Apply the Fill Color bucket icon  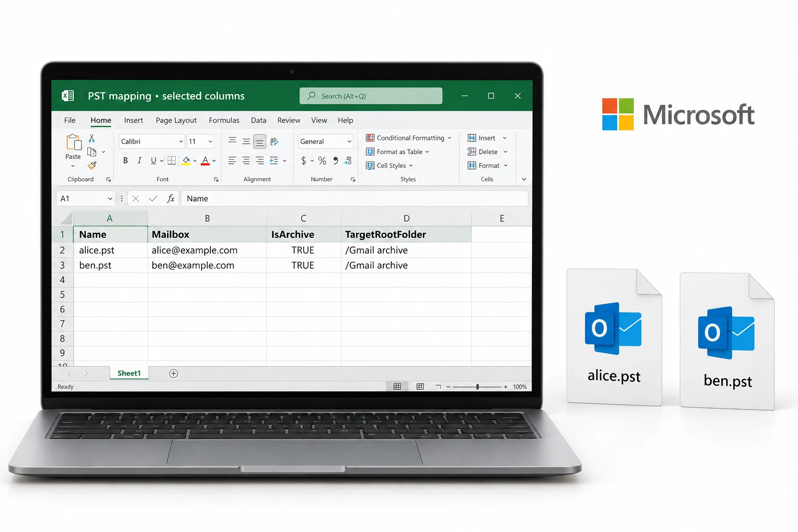click(186, 161)
